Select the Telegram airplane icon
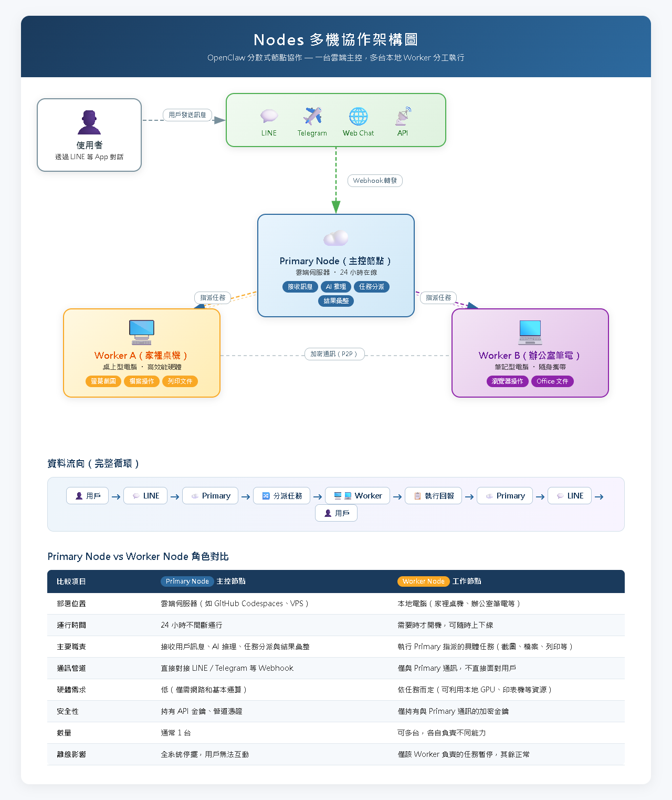This screenshot has height=800, width=672. (312, 116)
